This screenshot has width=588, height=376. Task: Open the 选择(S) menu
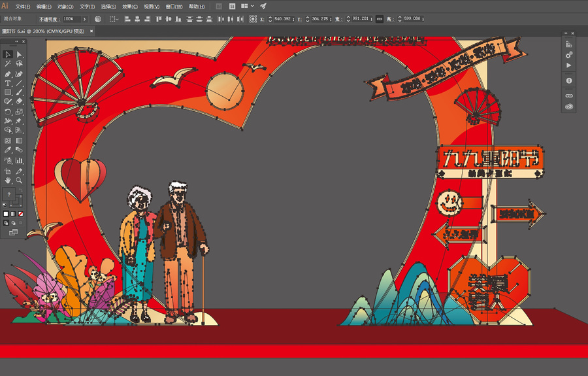(x=108, y=7)
